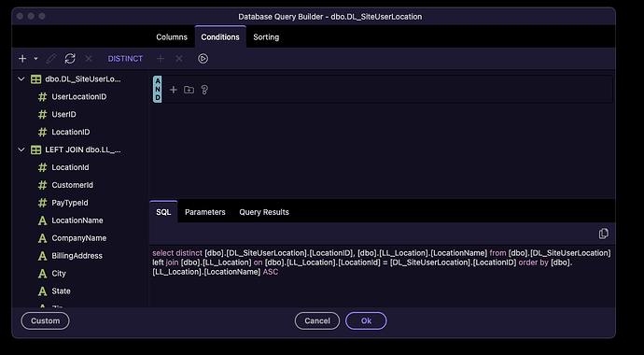Toggle the DISTINCT option

125,59
